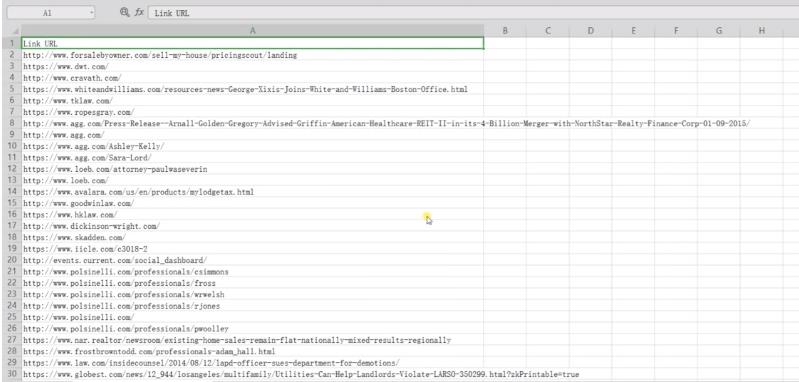Select the ropesgray.com URL cell

(x=252, y=112)
